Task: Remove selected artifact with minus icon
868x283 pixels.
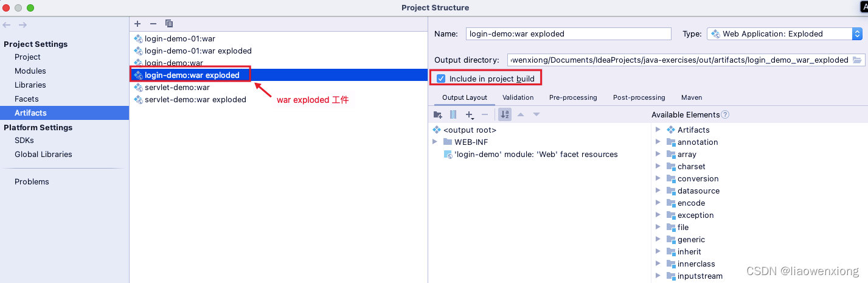Action: (153, 24)
